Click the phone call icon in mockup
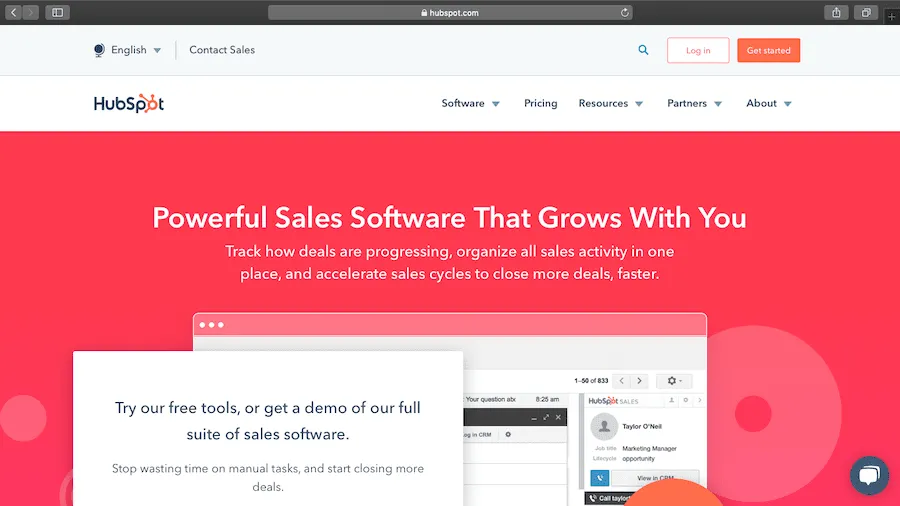The width and height of the screenshot is (900, 506). [600, 477]
